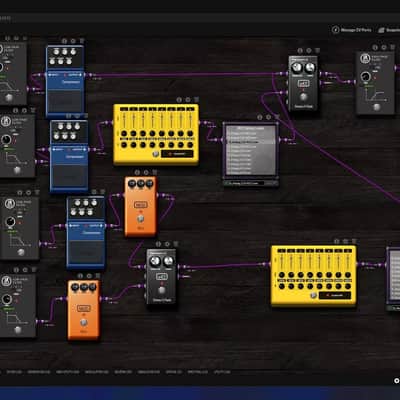Remove the cabinet loader plugin with its trash icon
This screenshot has width=400, height=400.
pyautogui.click(x=277, y=117)
